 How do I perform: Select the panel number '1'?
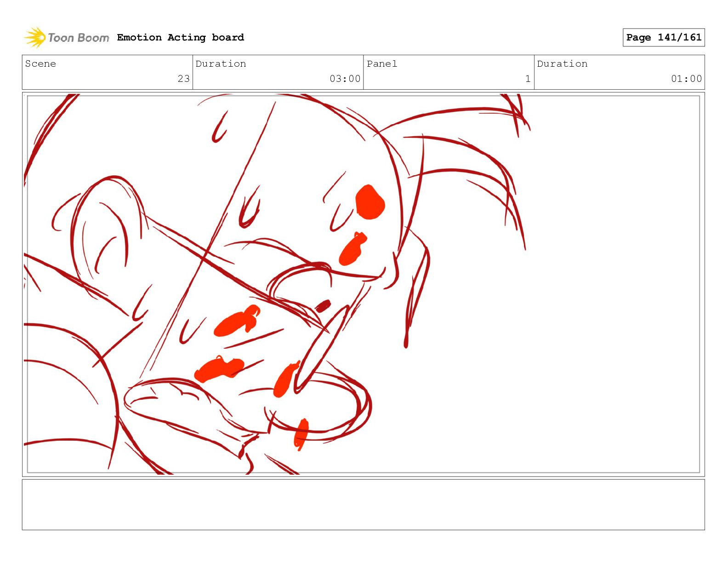tap(528, 79)
